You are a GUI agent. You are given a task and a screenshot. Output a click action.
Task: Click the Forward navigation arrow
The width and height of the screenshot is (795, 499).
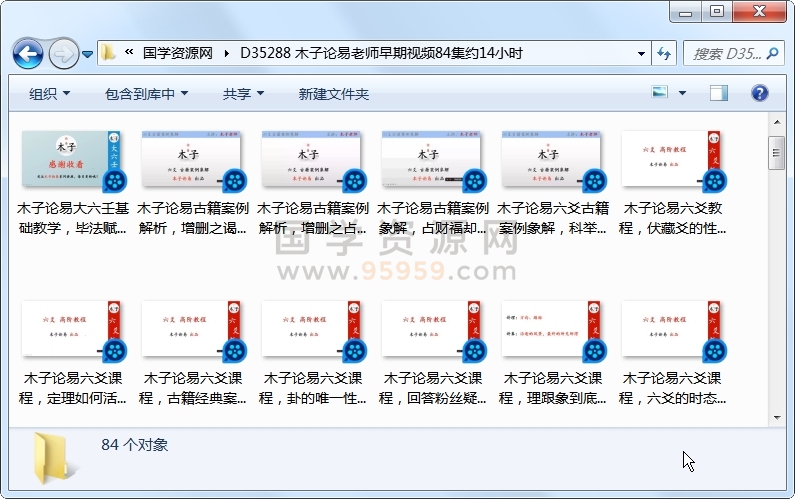pyautogui.click(x=63, y=53)
